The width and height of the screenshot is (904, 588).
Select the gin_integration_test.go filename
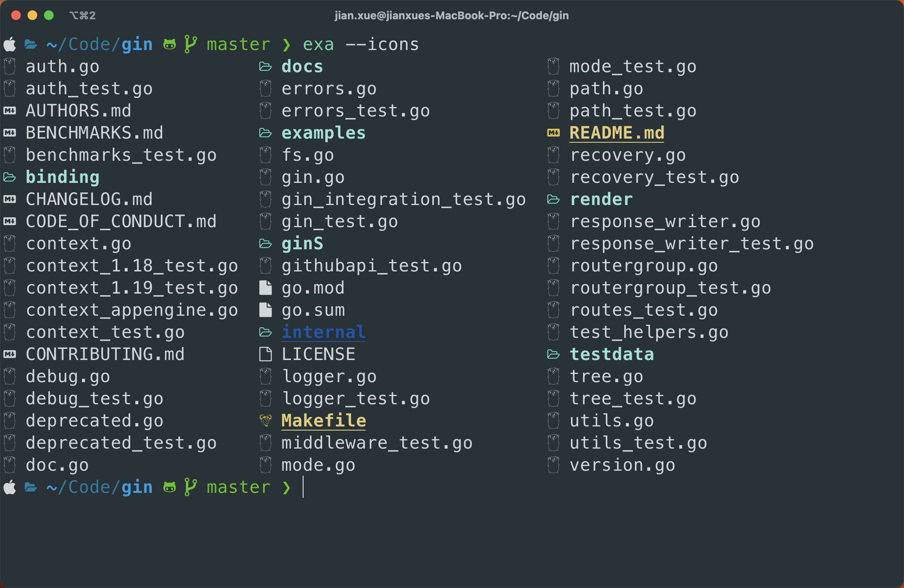tap(403, 199)
